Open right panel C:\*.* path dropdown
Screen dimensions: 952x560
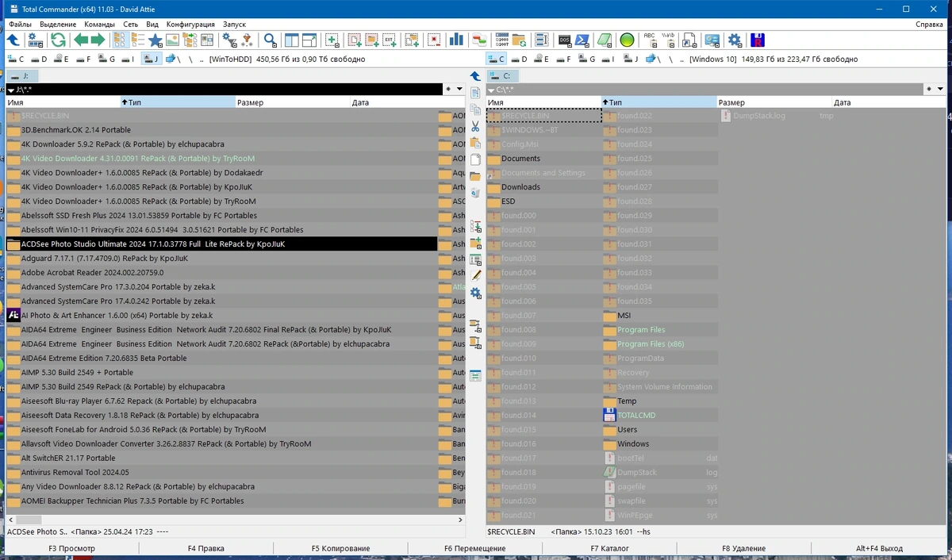tap(492, 90)
